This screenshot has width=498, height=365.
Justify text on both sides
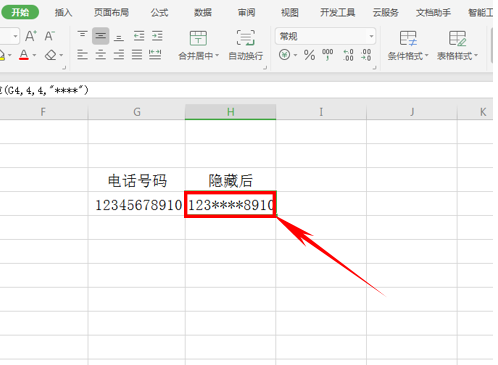[137, 55]
